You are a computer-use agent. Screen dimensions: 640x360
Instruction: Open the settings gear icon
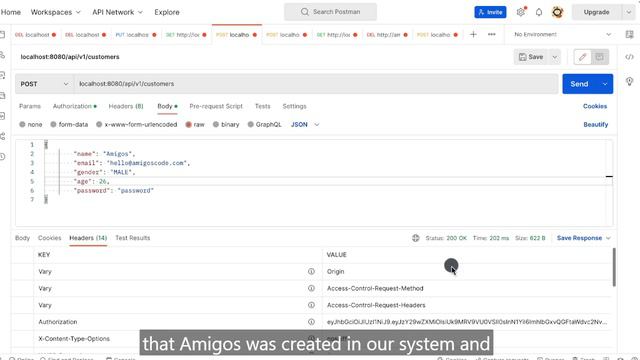(x=520, y=12)
